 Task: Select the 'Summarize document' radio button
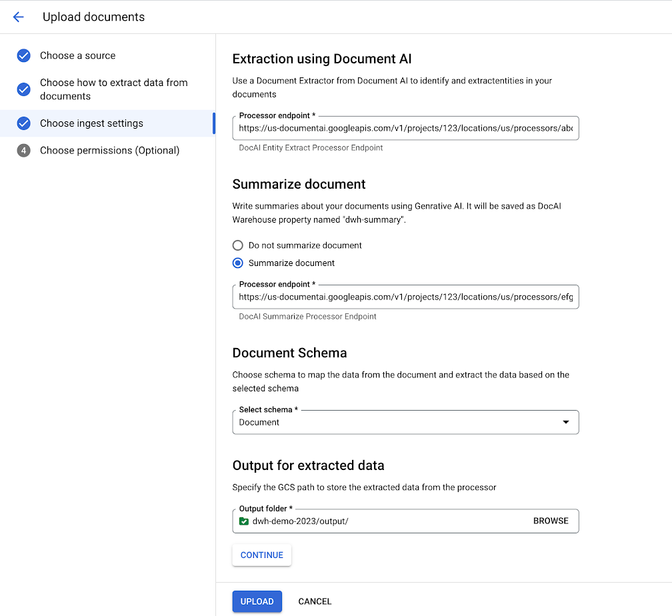[238, 263]
